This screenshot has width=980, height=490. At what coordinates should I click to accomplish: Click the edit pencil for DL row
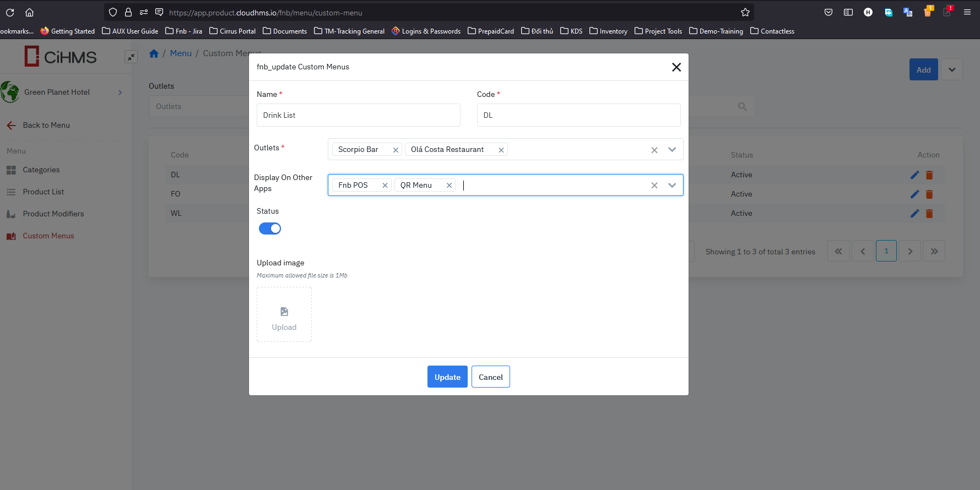point(914,175)
